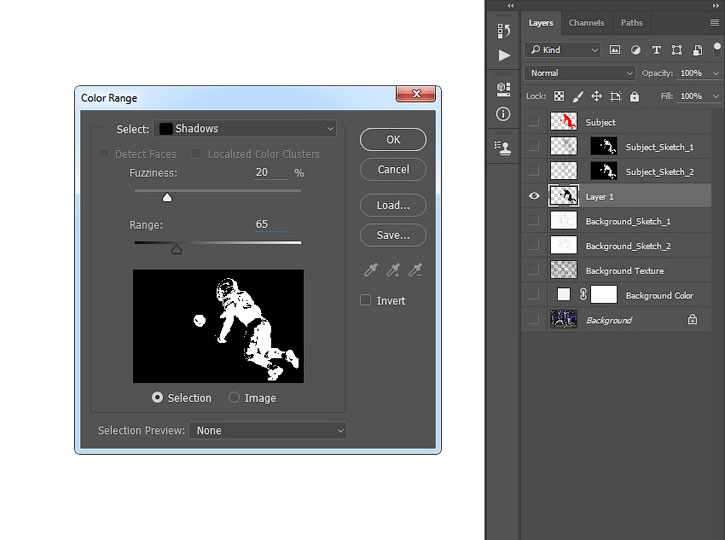Open the Actions panel play icon

coord(504,55)
